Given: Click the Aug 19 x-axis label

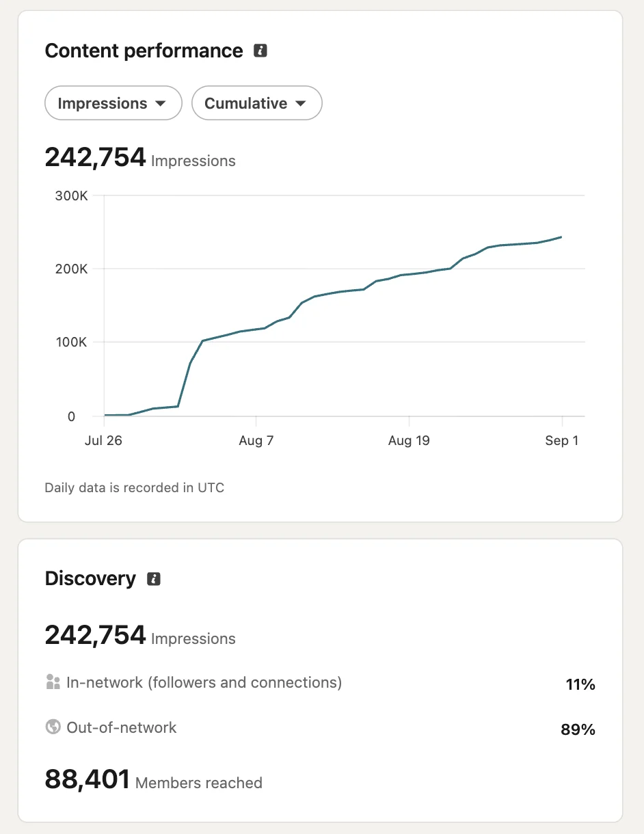Looking at the screenshot, I should coord(409,440).
